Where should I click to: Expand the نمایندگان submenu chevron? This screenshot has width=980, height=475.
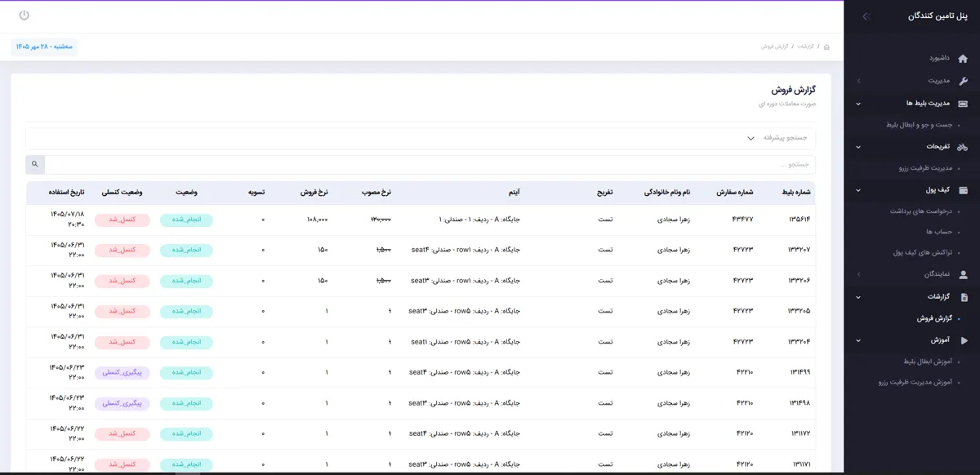point(858,275)
